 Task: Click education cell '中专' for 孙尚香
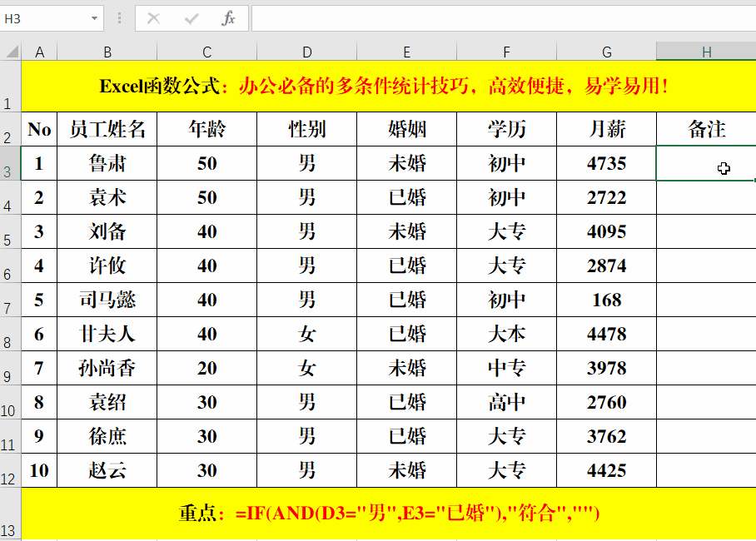point(506,369)
